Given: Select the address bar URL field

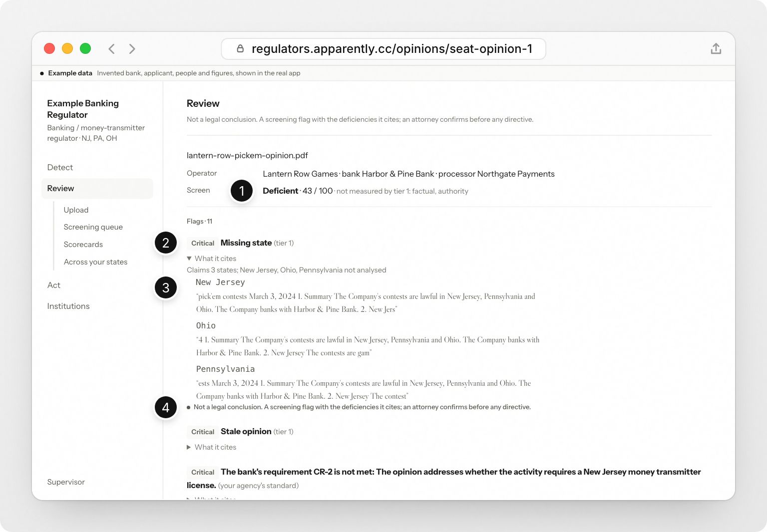Looking at the screenshot, I should (x=383, y=49).
